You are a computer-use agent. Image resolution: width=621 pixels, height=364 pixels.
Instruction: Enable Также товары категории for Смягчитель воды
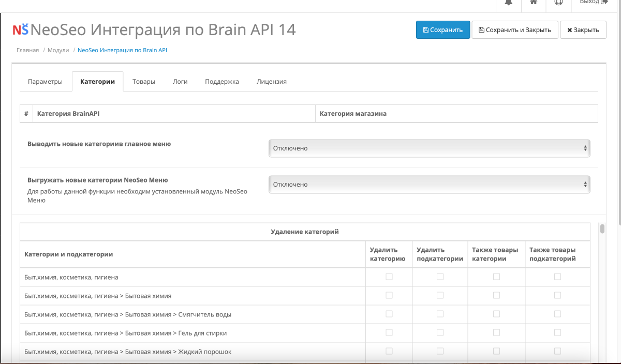[496, 314]
